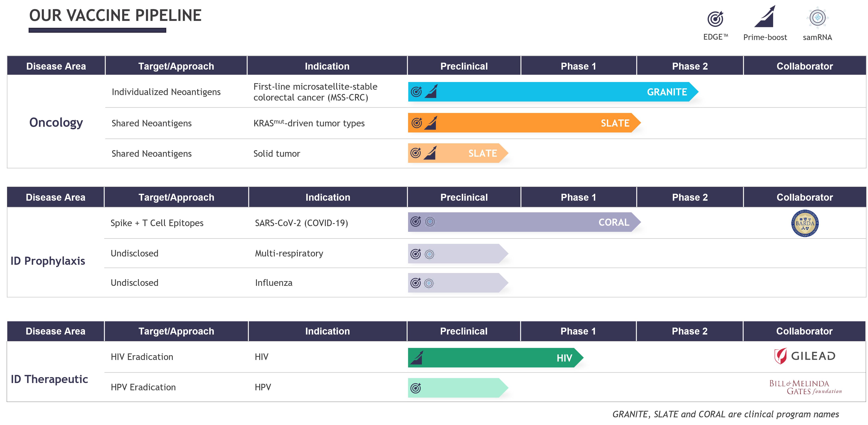The width and height of the screenshot is (868, 425).
Task: Click the samRNA icon on CORAL bar
Action: pyautogui.click(x=430, y=222)
